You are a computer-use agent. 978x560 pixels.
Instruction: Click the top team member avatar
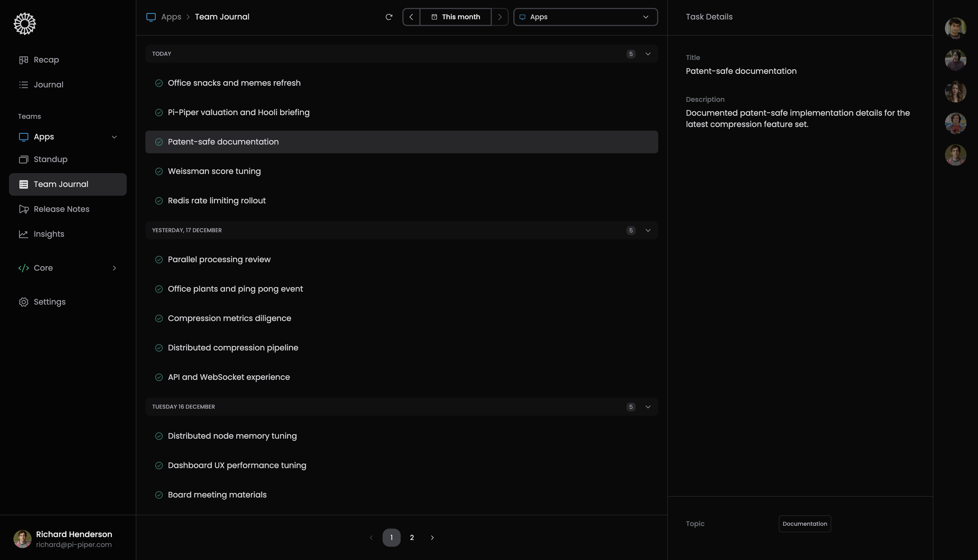click(x=955, y=28)
